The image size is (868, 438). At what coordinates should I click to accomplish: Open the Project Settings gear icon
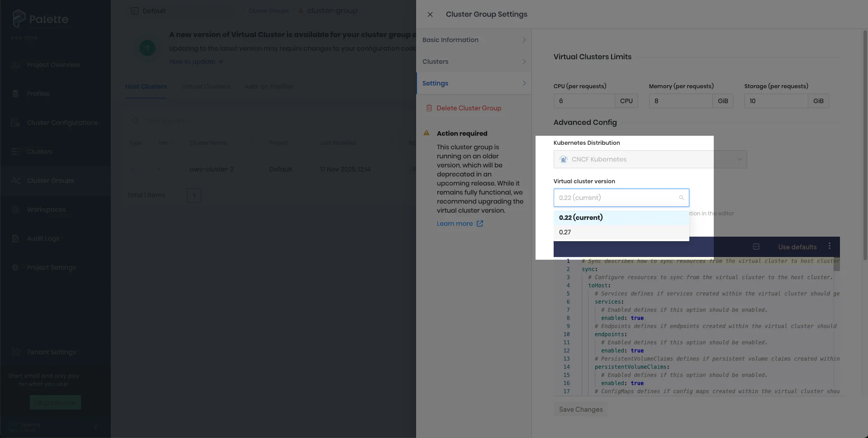[15, 267]
